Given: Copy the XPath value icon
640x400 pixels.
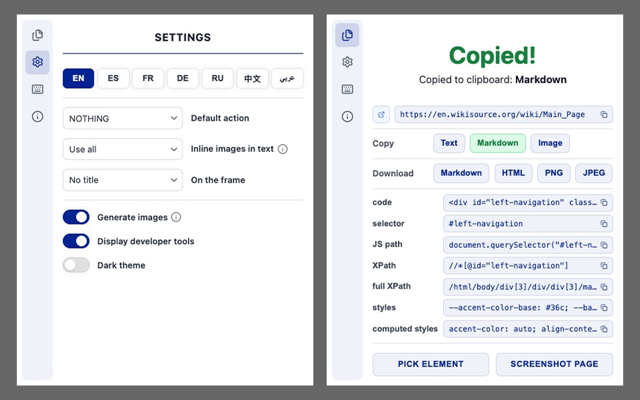Looking at the screenshot, I should tap(604, 266).
